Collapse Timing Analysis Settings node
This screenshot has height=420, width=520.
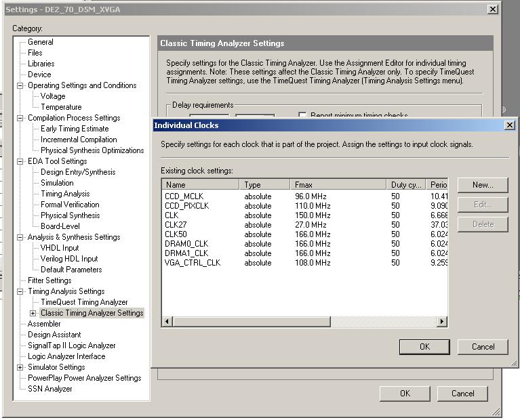pos(20,292)
